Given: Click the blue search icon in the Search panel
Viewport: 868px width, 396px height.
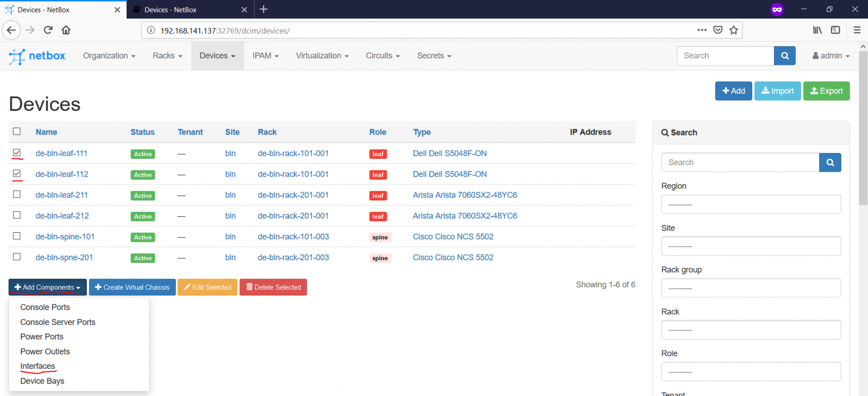Looking at the screenshot, I should tap(830, 162).
